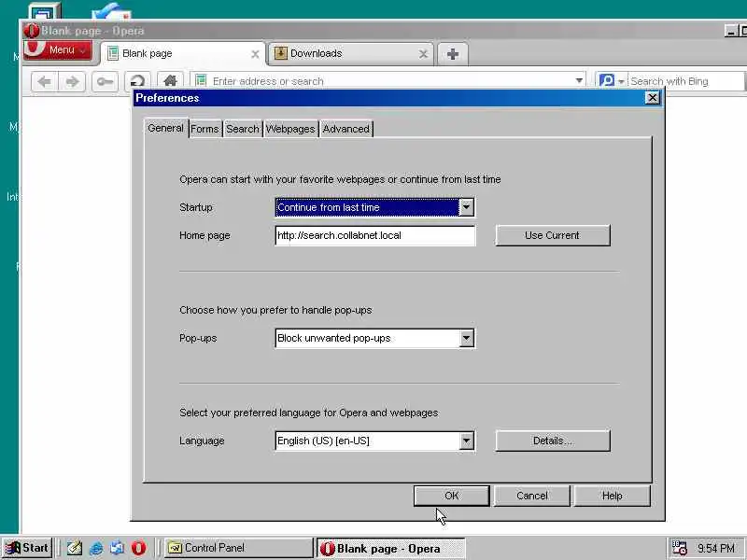Select the Forms preferences tab
The image size is (747, 560).
204,129
